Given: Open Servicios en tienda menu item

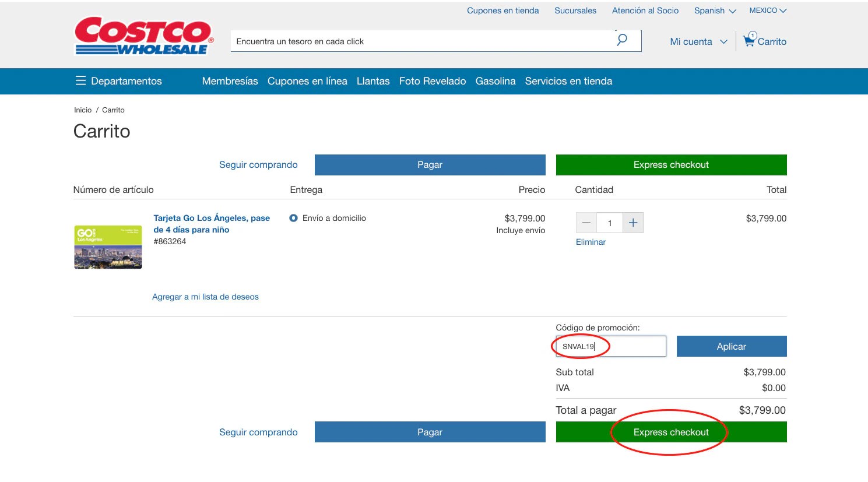Looking at the screenshot, I should [x=568, y=81].
